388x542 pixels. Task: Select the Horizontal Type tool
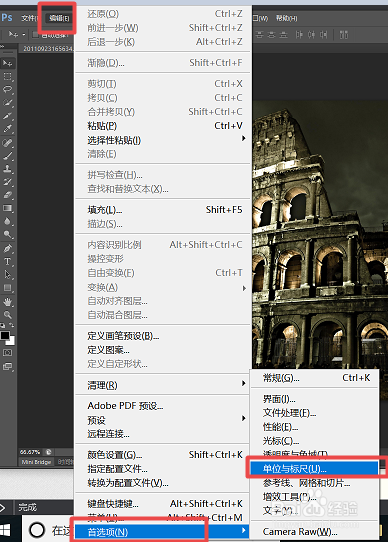[x=7, y=261]
